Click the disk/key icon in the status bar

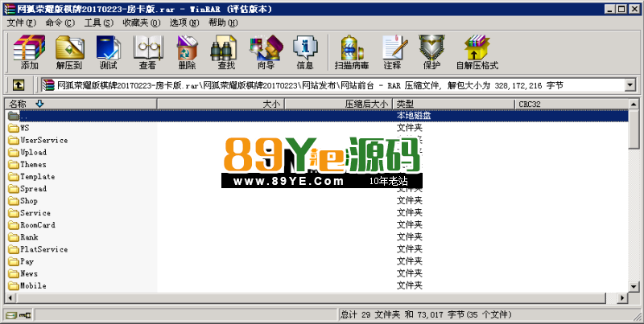(x=19, y=315)
